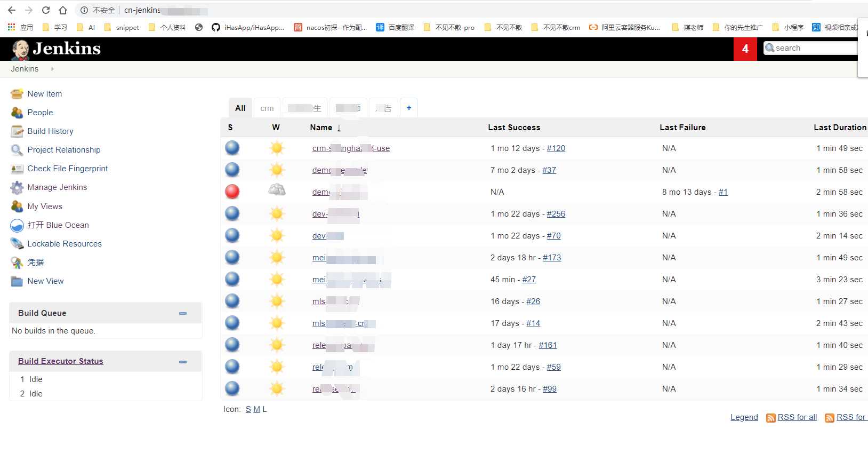Open the RSS for all link
This screenshot has height=461, width=868.
[x=797, y=417]
